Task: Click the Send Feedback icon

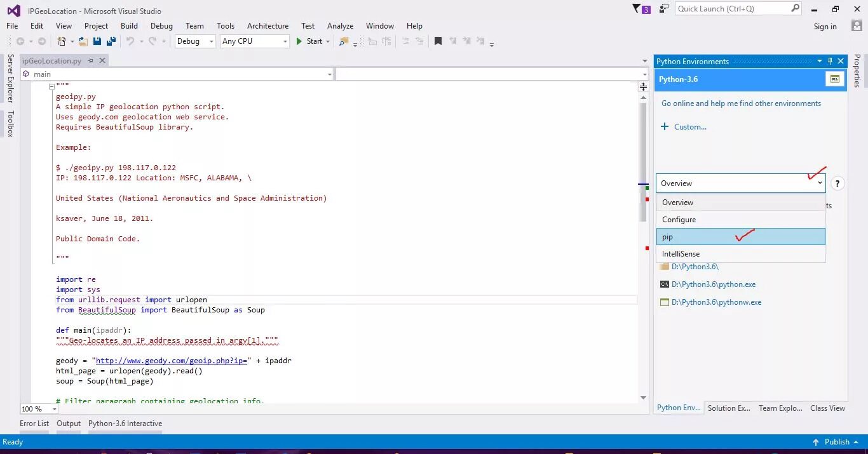Action: coord(664,9)
